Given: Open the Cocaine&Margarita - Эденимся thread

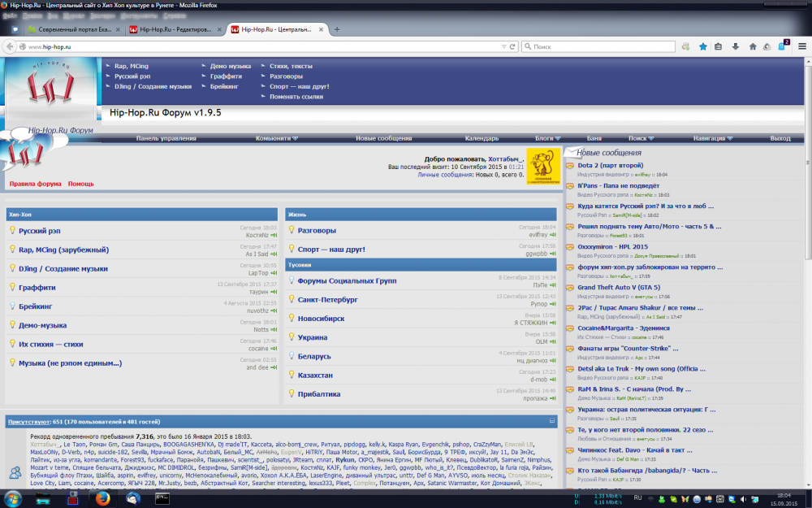Looking at the screenshot, I should [x=624, y=328].
